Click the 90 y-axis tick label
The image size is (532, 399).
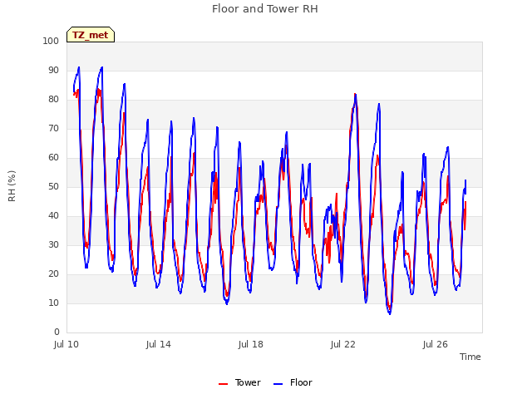53,70
